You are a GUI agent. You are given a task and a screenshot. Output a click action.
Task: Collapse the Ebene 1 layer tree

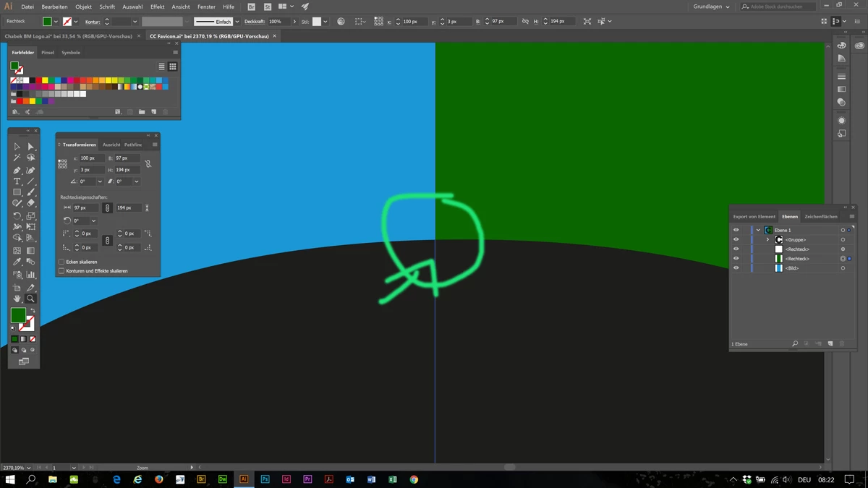click(758, 231)
